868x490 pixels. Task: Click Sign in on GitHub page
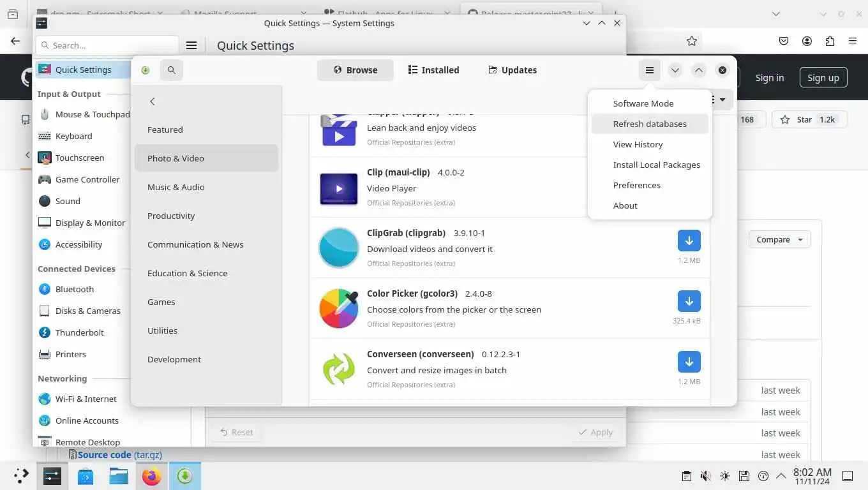(769, 78)
